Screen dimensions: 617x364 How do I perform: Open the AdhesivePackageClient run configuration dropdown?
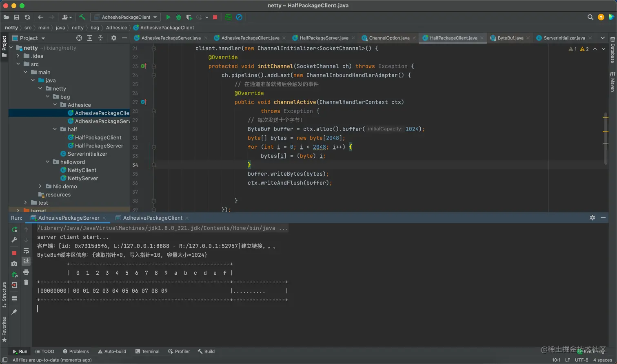click(126, 17)
